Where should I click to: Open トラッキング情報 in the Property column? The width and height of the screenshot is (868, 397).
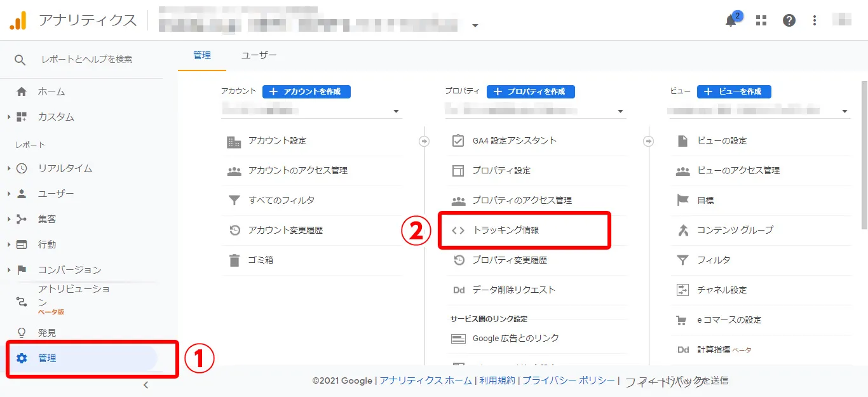point(505,230)
